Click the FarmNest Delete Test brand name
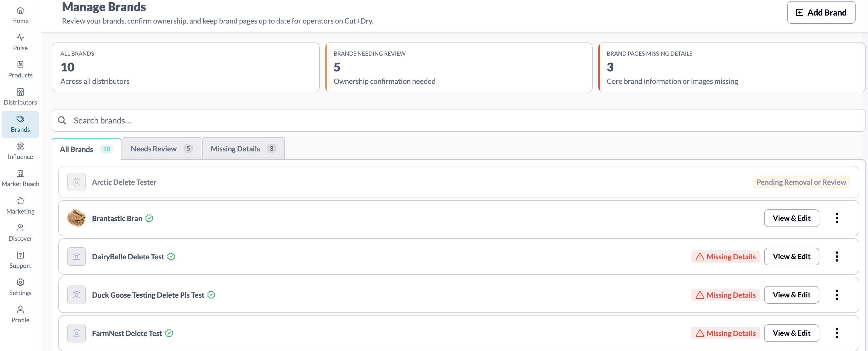This screenshot has width=868, height=351. [x=127, y=333]
